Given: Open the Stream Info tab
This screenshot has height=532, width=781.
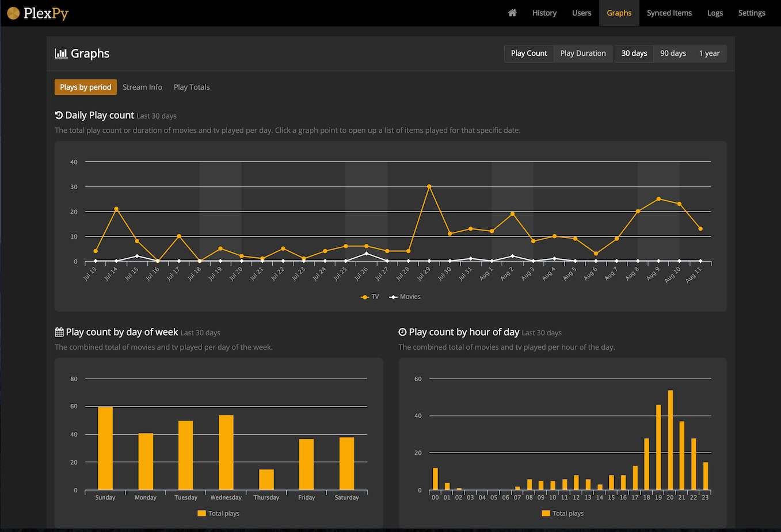Looking at the screenshot, I should pyautogui.click(x=142, y=87).
